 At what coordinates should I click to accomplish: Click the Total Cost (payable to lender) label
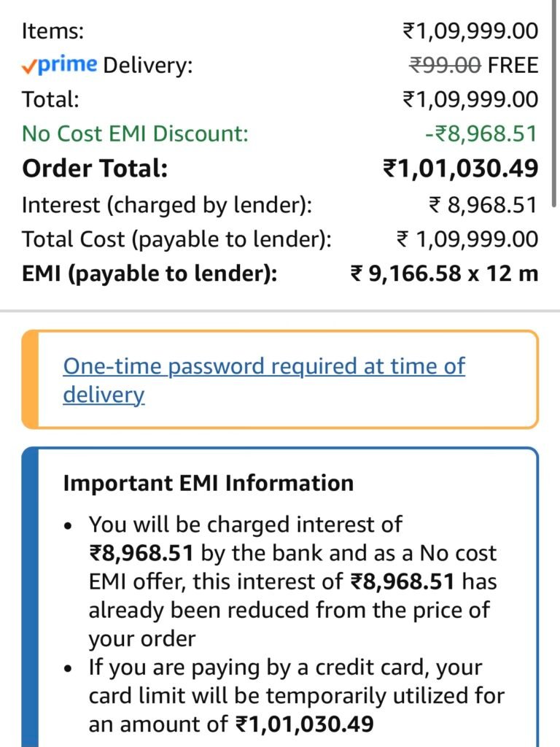177,239
